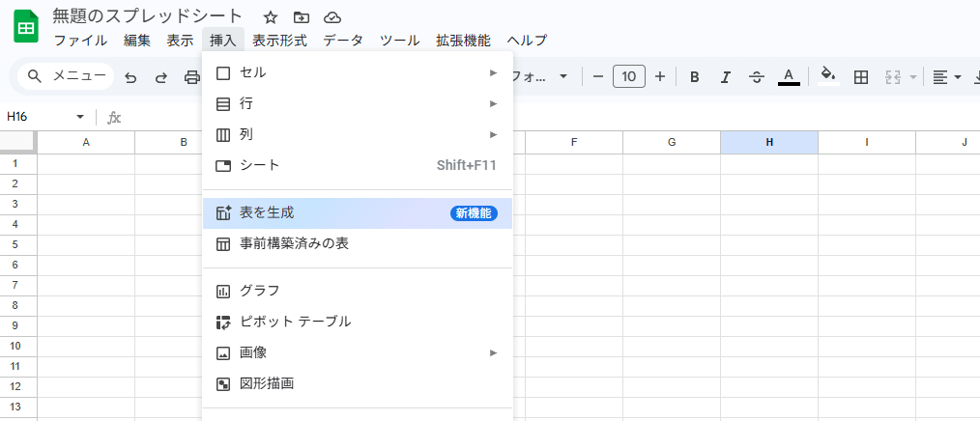980x421 pixels.
Task: Click the redo arrow in the toolbar
Action: pyautogui.click(x=161, y=77)
